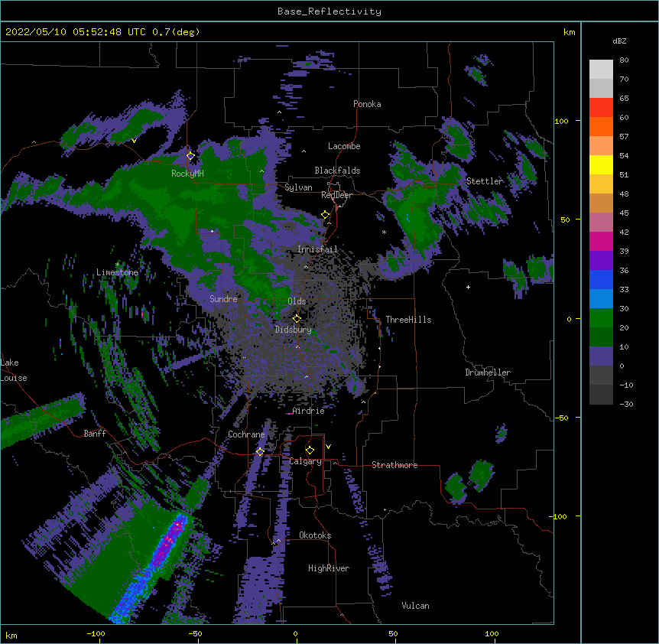The image size is (659, 644).
Task: Click the Banff label on map
Action: tap(95, 434)
